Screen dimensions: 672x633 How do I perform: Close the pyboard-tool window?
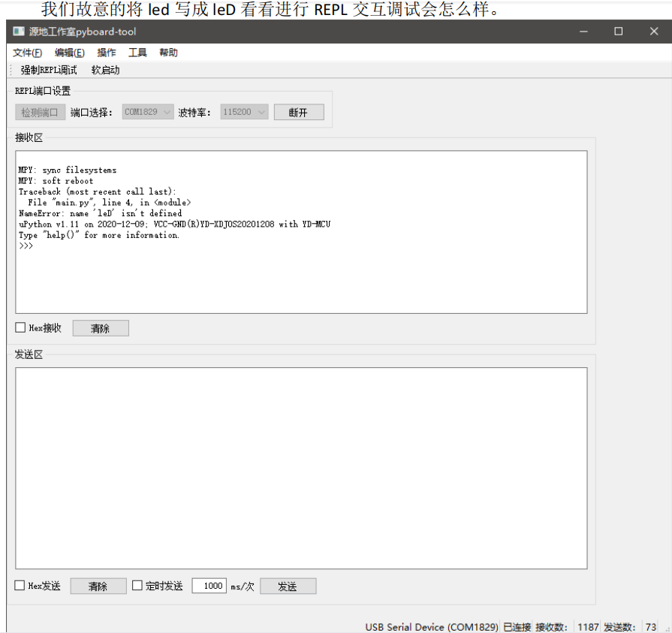653,32
